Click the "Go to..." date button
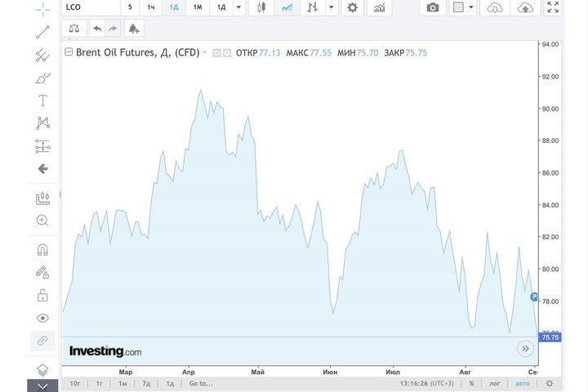Viewport: 588px width, 392px height. (x=200, y=382)
